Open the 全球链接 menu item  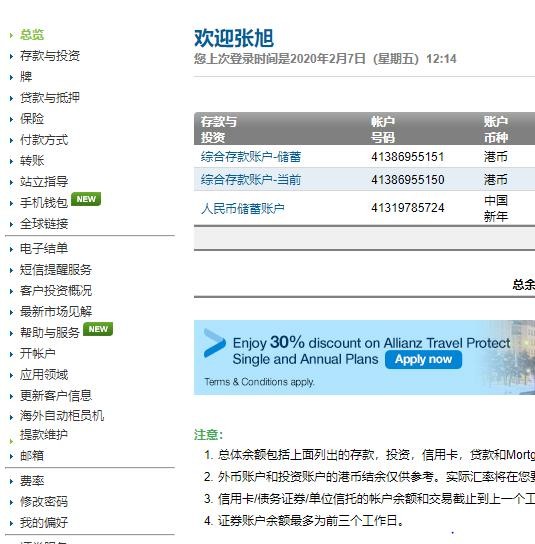(x=44, y=224)
